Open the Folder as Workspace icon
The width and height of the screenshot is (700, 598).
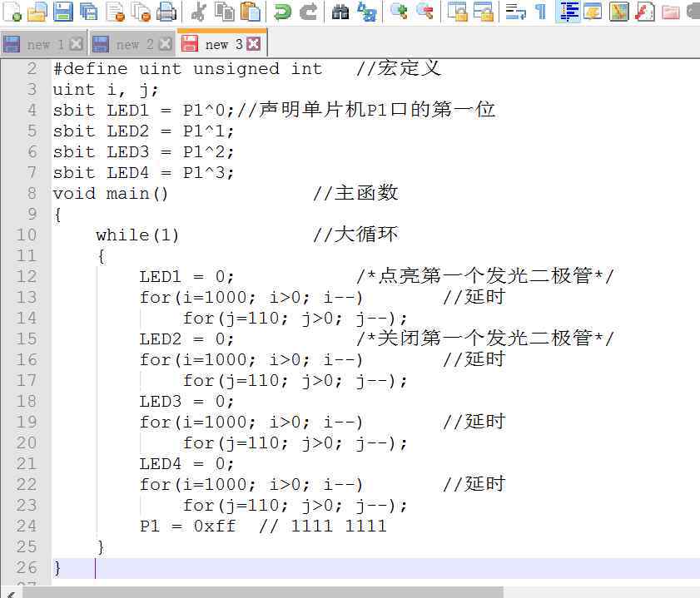pyautogui.click(x=671, y=11)
